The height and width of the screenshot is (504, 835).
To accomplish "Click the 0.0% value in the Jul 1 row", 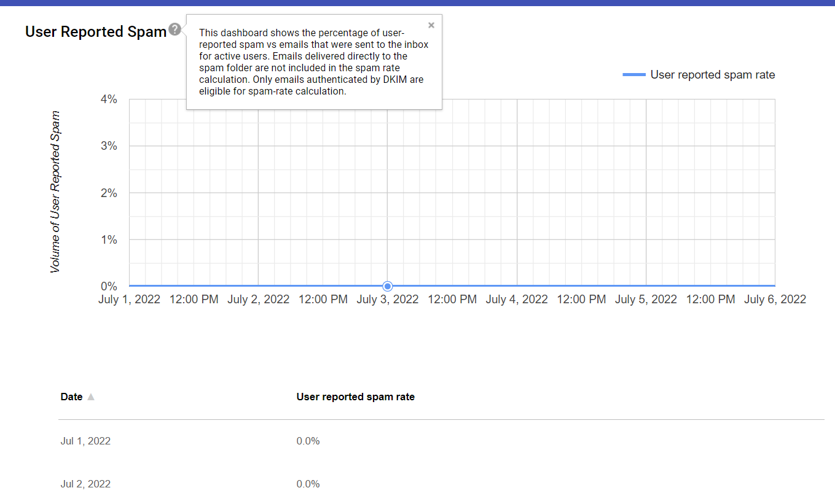I will 308,441.
